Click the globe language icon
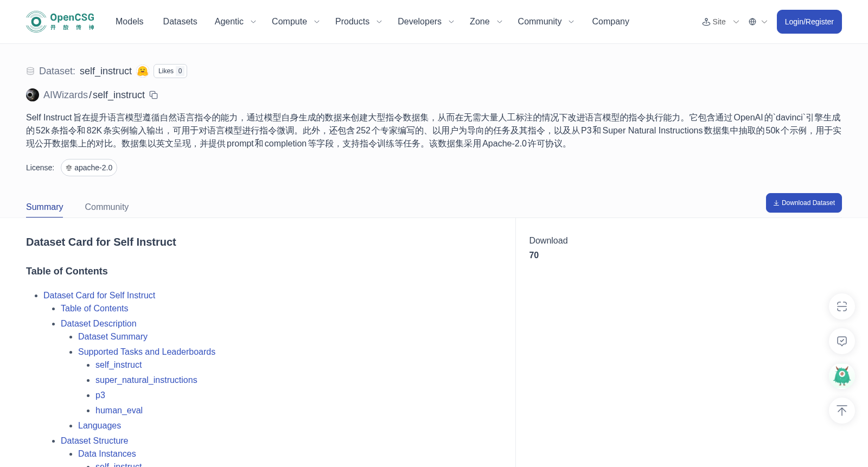 (x=752, y=22)
